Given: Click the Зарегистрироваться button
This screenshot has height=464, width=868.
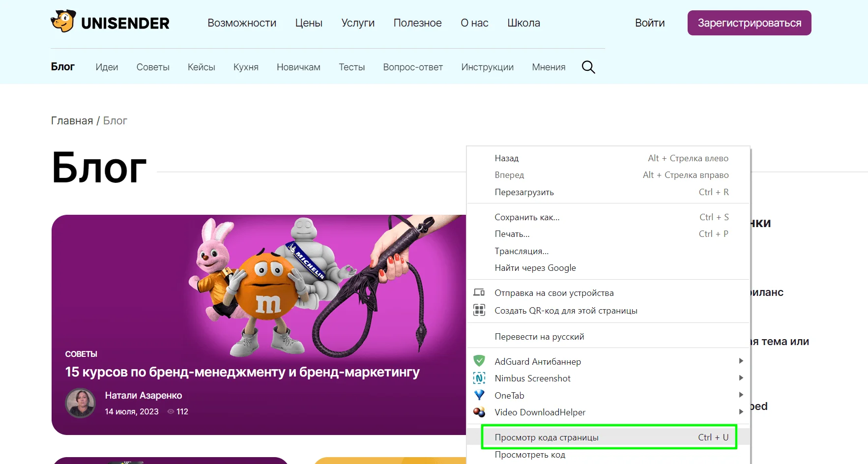Looking at the screenshot, I should tap(749, 23).
